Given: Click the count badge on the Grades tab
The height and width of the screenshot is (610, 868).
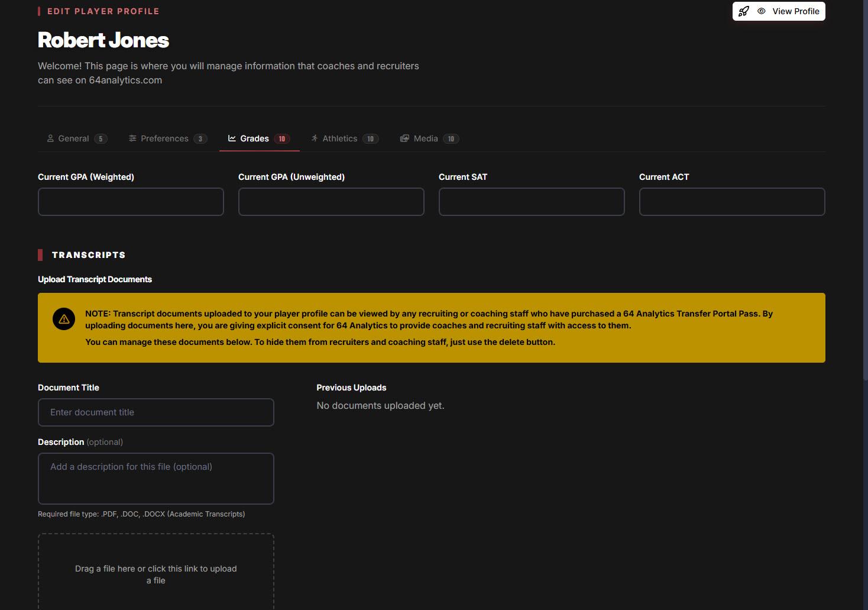Looking at the screenshot, I should tap(283, 138).
